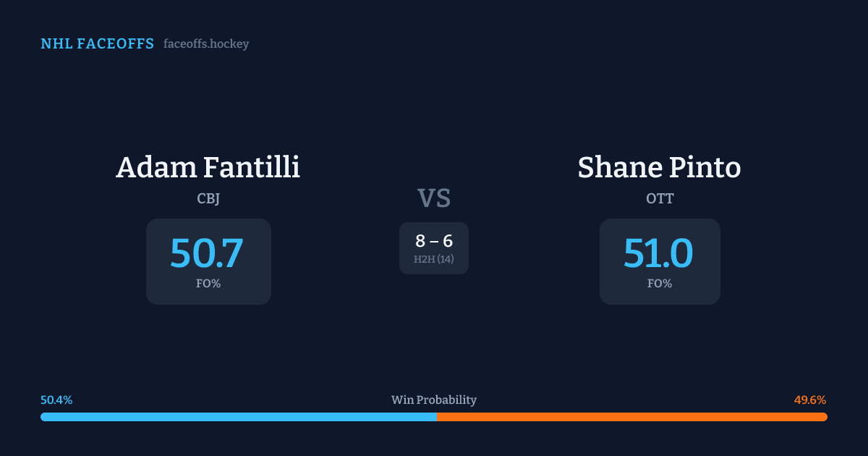Select the Shane Pinto player name

coord(659,167)
